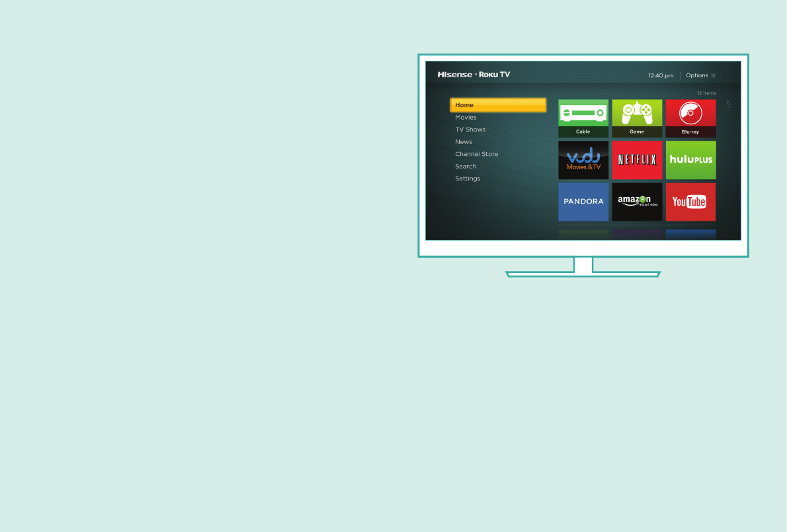Image resolution: width=787 pixels, height=532 pixels.
Task: Open the Blu-ray input tile
Action: [x=690, y=118]
